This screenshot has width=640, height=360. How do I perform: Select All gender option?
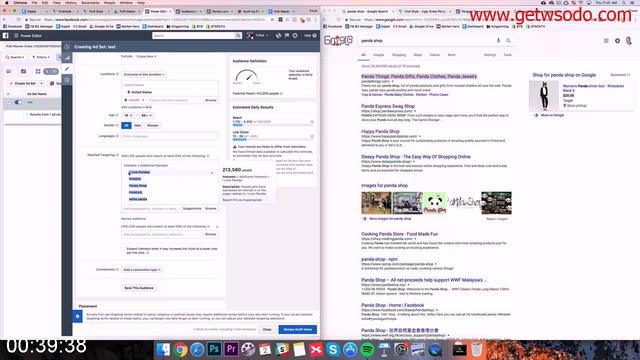126,125
